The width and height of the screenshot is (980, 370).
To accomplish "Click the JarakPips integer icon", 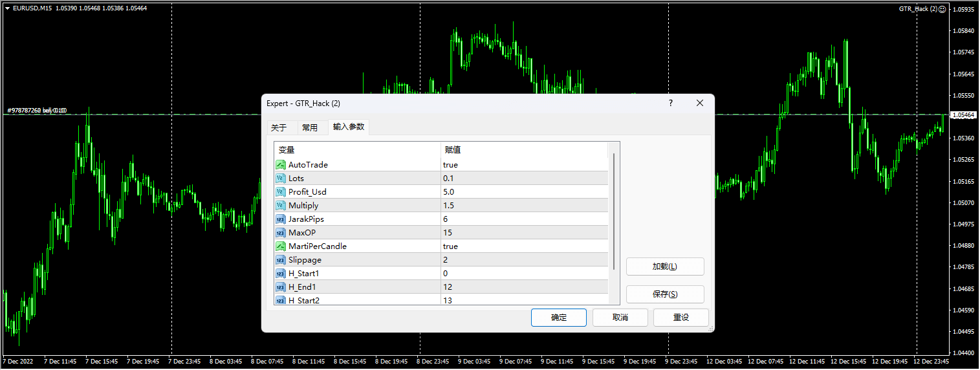I will [281, 219].
